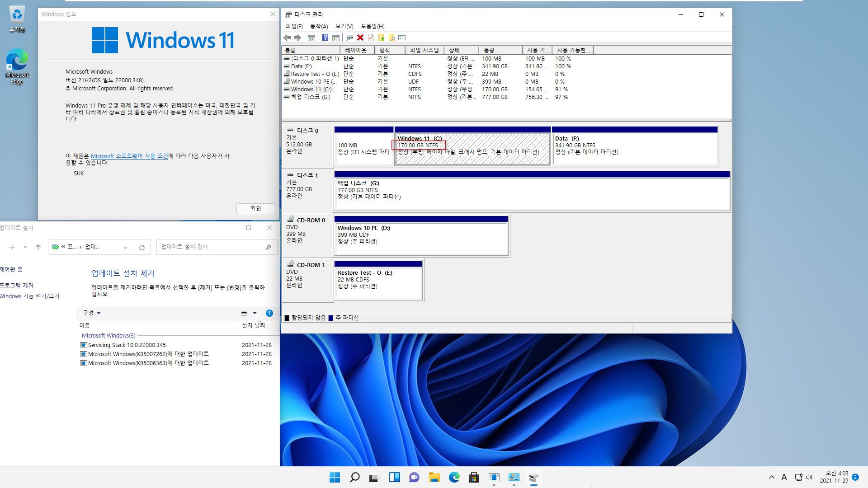The height and width of the screenshot is (488, 868).
Task: Open the 보기(V) menu
Action: coord(344,26)
